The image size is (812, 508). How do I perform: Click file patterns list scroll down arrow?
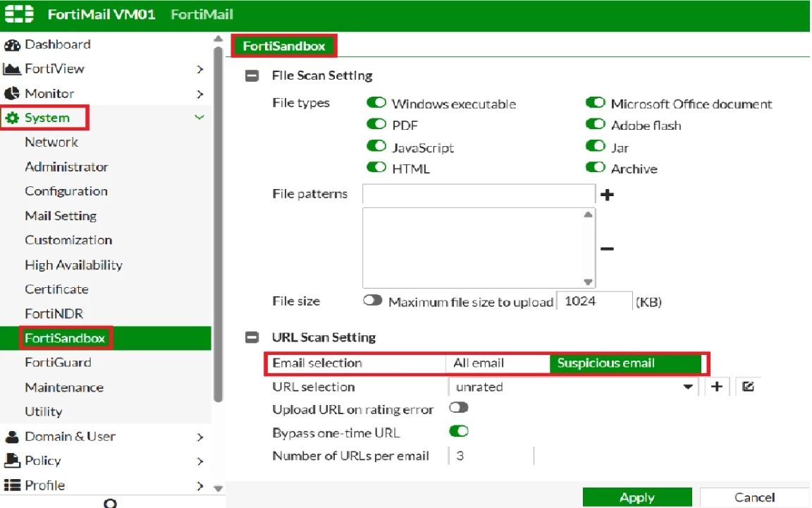(x=588, y=282)
